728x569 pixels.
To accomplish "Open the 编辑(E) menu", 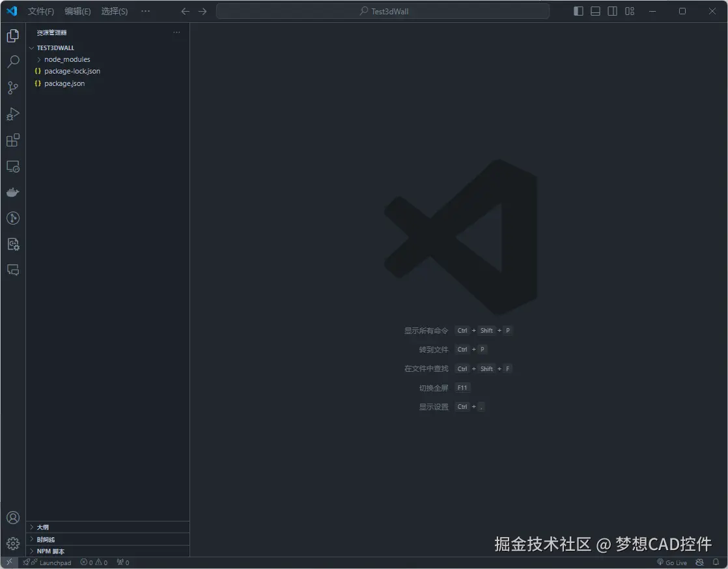I will (x=77, y=11).
